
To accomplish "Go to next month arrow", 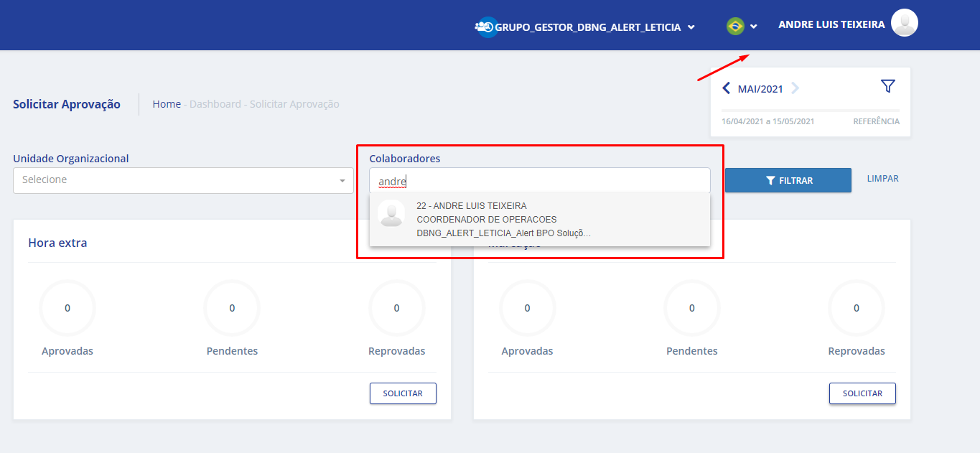I will 795,88.
